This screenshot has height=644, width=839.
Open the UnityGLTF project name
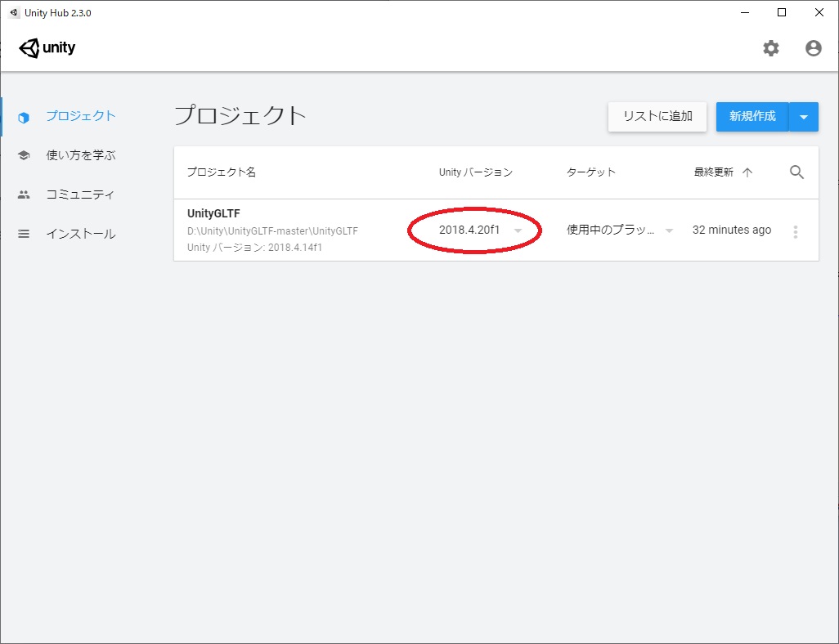click(213, 213)
